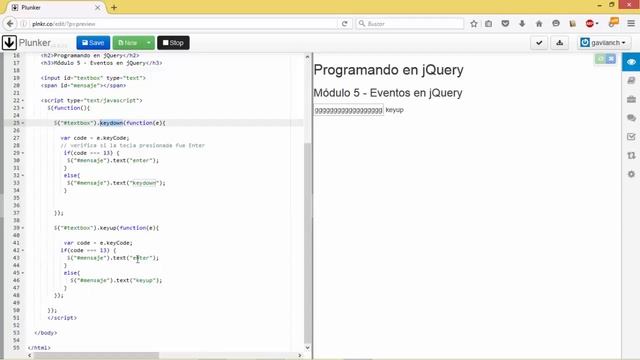This screenshot has height=360, width=640.
Task: Click the orange chat extension icon
Action: coord(613,22)
